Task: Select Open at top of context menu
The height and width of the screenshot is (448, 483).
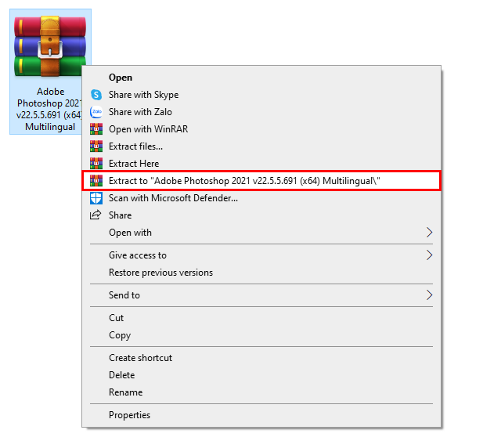Action: coord(121,78)
